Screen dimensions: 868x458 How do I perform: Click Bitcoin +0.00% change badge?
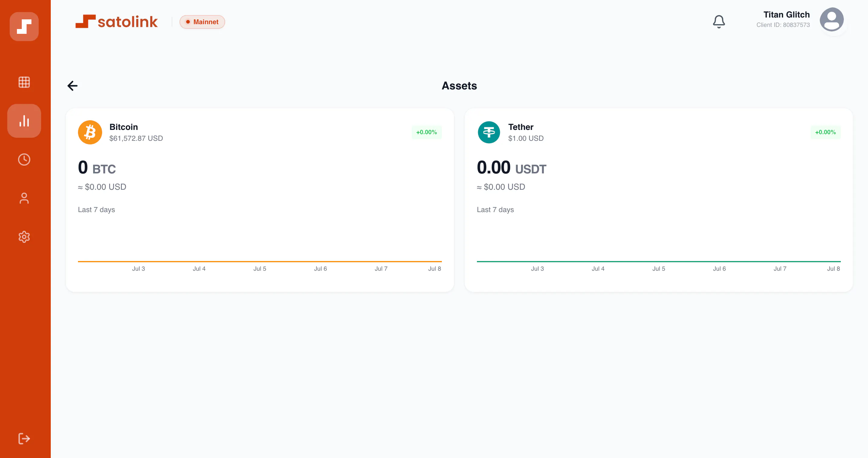tap(426, 132)
